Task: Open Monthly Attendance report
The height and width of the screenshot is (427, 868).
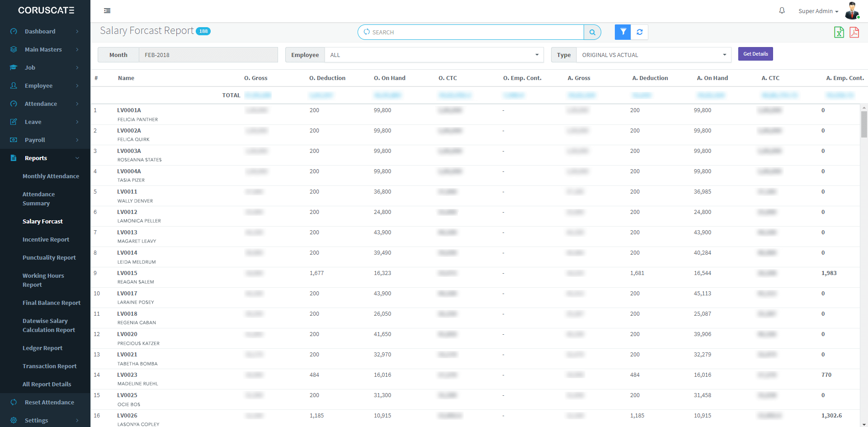Action: pyautogui.click(x=51, y=176)
